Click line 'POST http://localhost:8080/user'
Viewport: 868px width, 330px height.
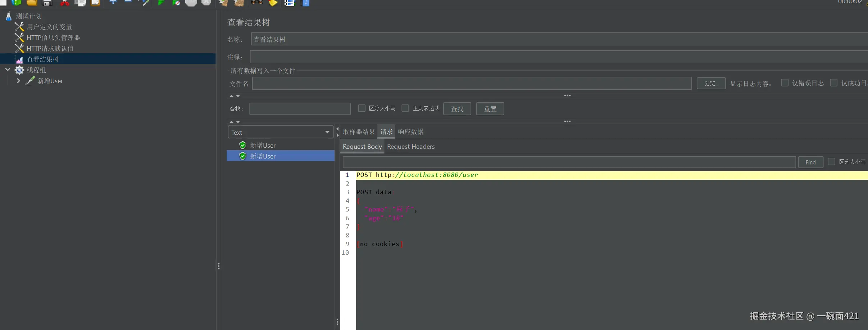coord(417,175)
